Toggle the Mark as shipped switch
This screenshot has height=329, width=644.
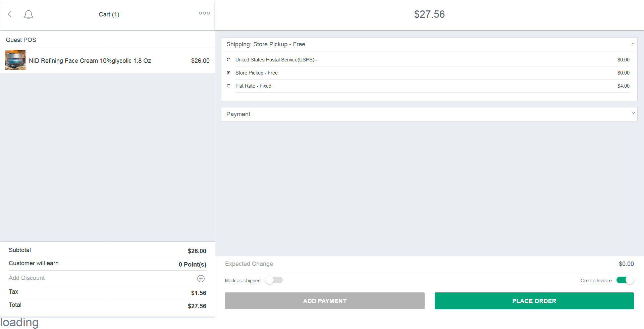coord(274,280)
